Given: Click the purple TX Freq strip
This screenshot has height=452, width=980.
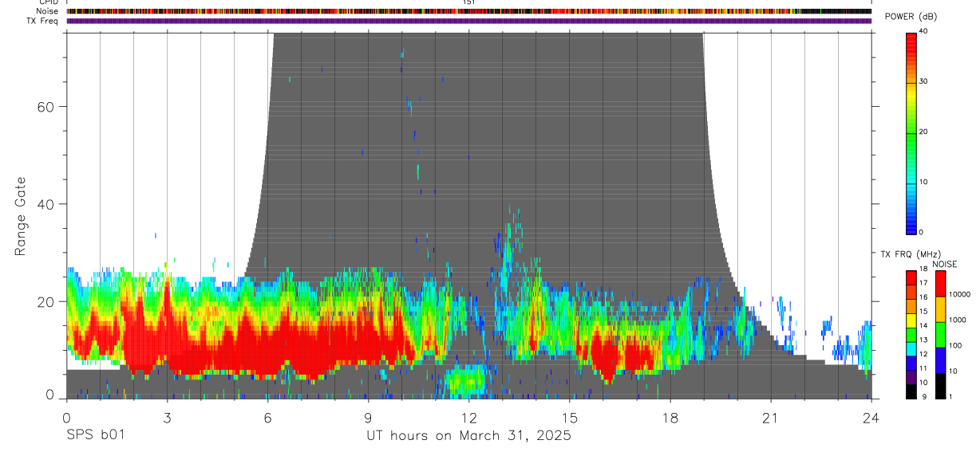Looking at the screenshot, I should point(468,21).
